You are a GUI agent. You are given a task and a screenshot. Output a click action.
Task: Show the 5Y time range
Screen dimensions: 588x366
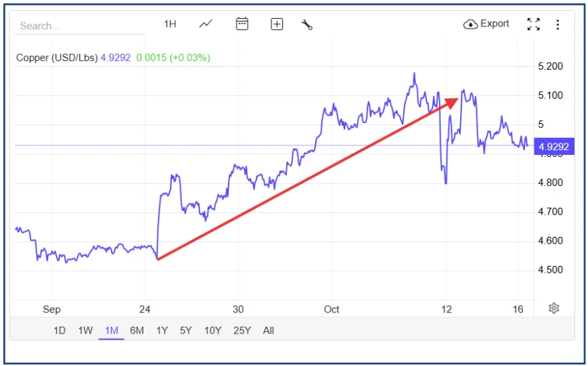pos(185,331)
